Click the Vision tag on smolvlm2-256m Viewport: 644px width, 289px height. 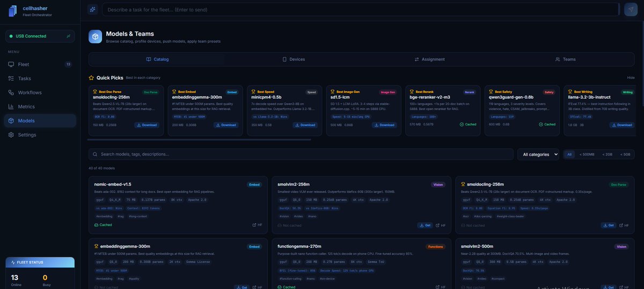[438, 184]
